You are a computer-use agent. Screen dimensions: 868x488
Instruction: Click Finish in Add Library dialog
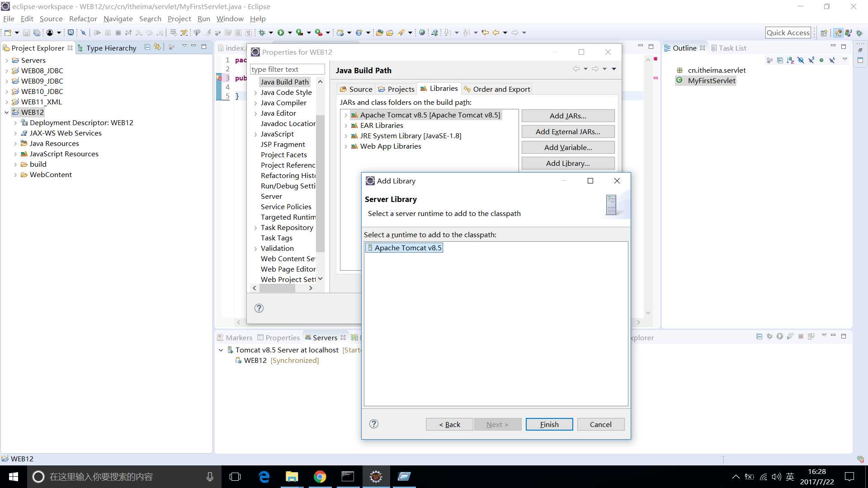pyautogui.click(x=549, y=424)
